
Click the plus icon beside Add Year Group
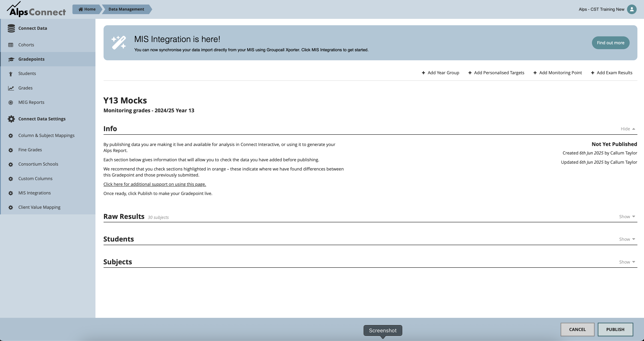tap(423, 73)
